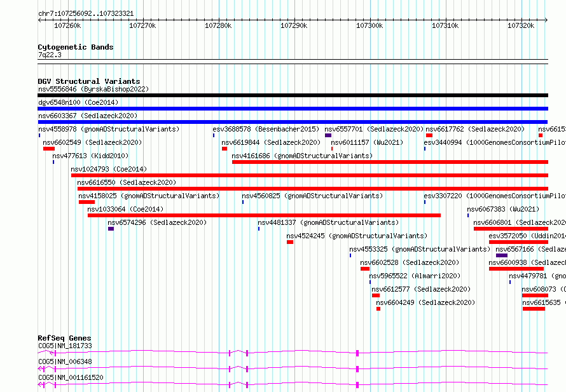Image resolution: width=566 pixels, height=392 pixels.
Task: Click the nsv4560825 (gnomADStructuralVariants) label
Action: point(312,196)
